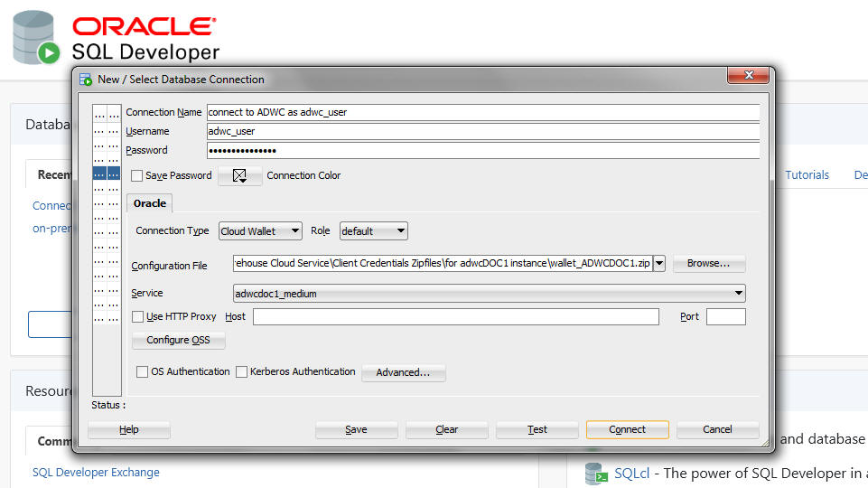Click the Oracle SQL Developer database logo

pos(36,38)
